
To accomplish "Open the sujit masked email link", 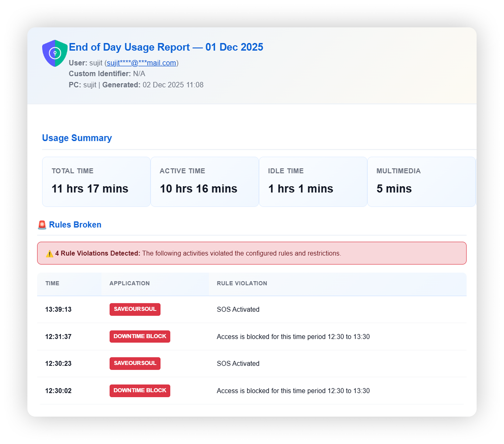I will [141, 63].
